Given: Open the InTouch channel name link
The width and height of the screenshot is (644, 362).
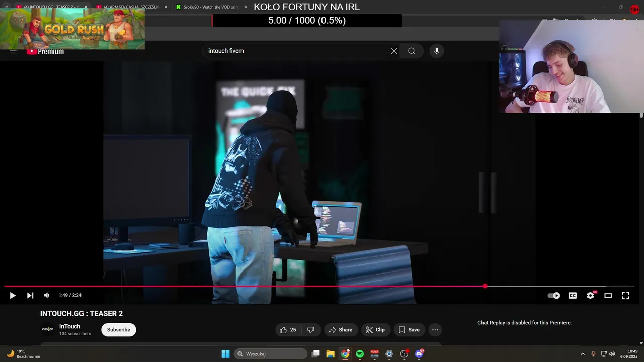Looking at the screenshot, I should [x=70, y=326].
